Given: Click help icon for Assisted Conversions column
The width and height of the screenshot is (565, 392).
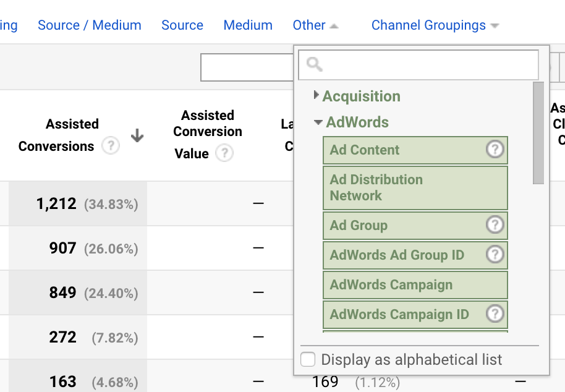Looking at the screenshot, I should tap(110, 147).
